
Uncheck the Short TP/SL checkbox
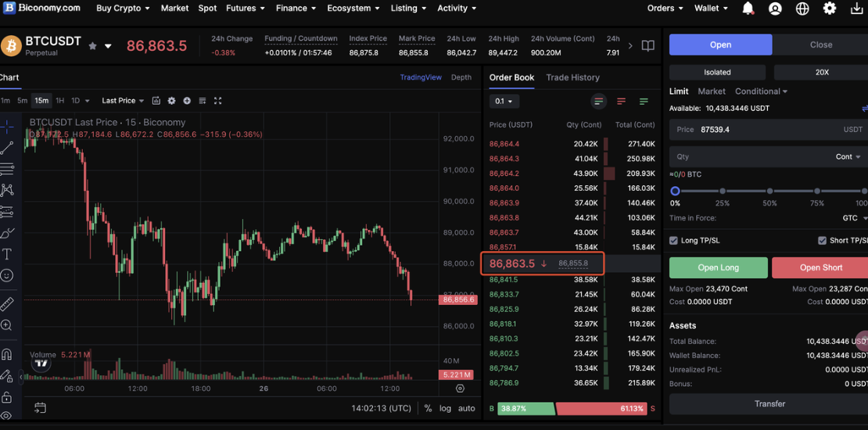[822, 241]
